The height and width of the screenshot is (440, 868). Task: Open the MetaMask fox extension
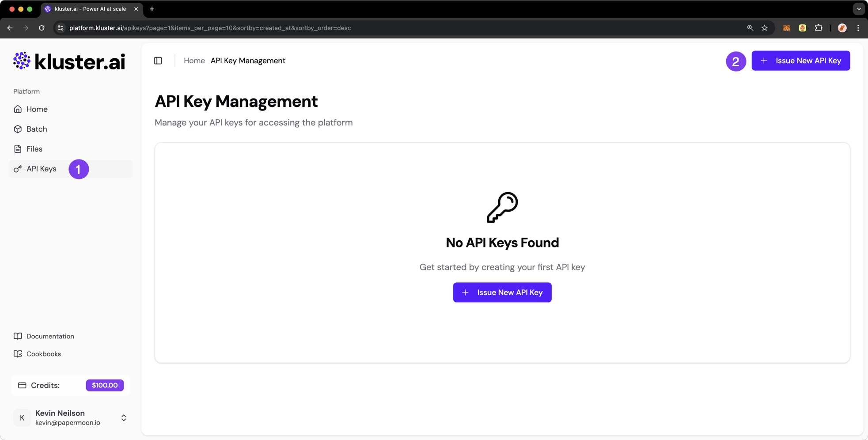click(x=787, y=28)
